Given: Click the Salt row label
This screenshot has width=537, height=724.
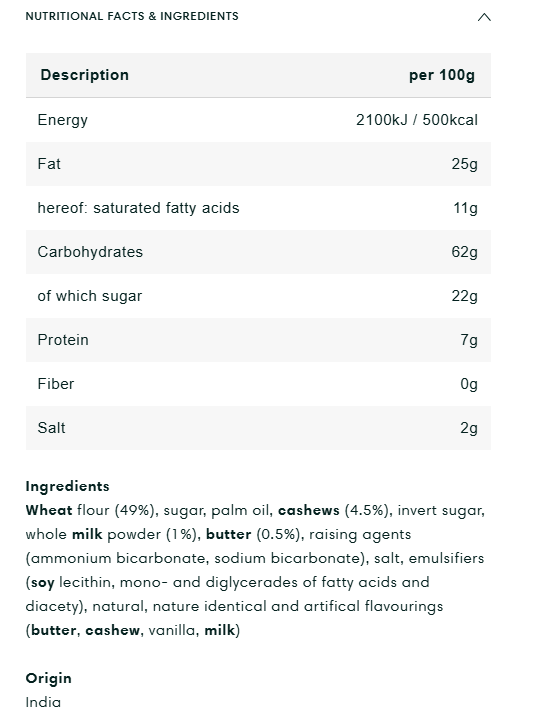Looking at the screenshot, I should [51, 428].
